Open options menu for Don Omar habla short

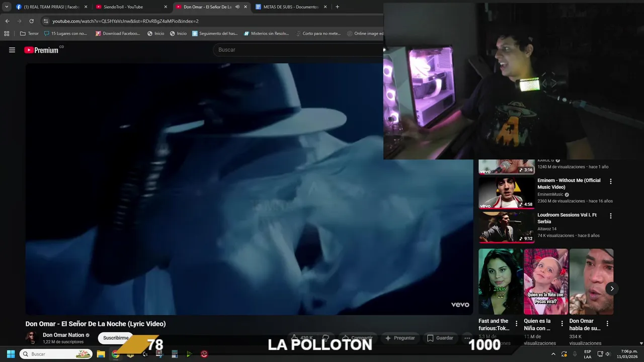click(607, 324)
